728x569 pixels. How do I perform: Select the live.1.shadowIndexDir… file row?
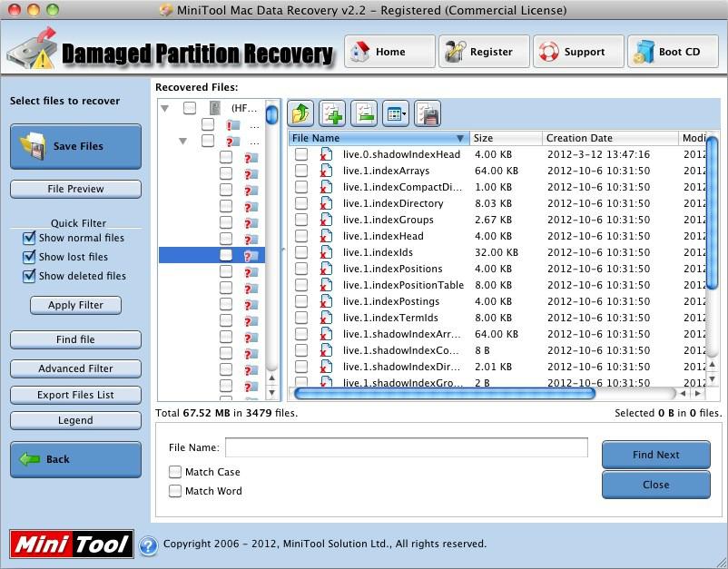click(x=497, y=367)
